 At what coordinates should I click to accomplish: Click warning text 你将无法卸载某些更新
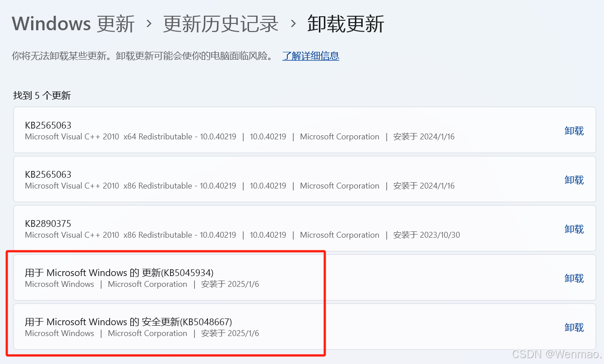pyautogui.click(x=61, y=56)
